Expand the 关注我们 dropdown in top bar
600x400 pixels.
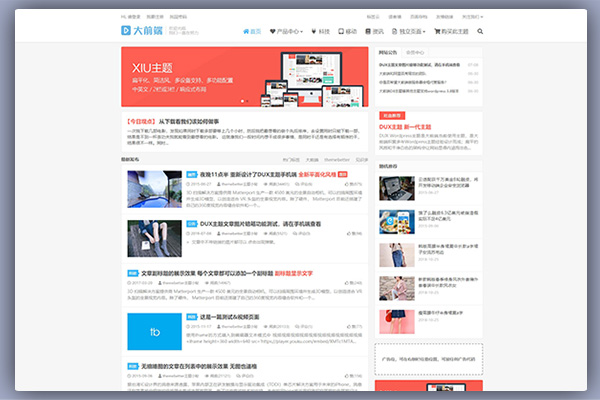[472, 17]
